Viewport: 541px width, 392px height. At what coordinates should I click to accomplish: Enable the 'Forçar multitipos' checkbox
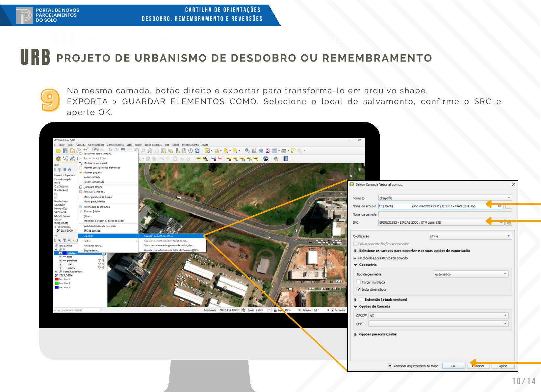pyautogui.click(x=359, y=282)
